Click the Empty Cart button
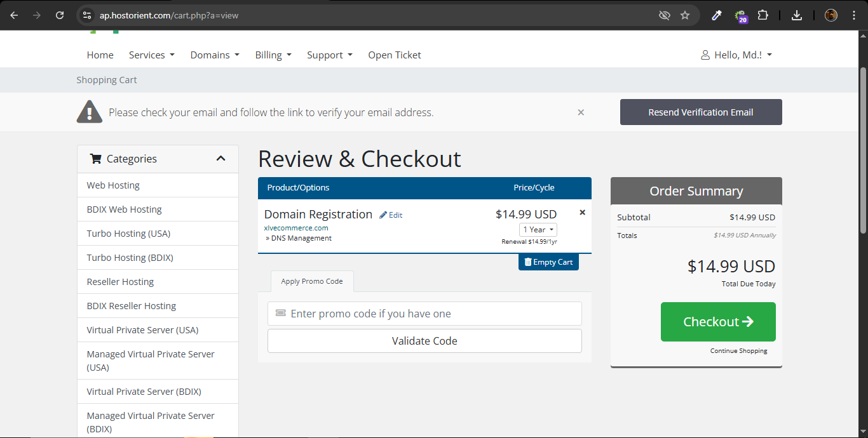 (x=548, y=262)
